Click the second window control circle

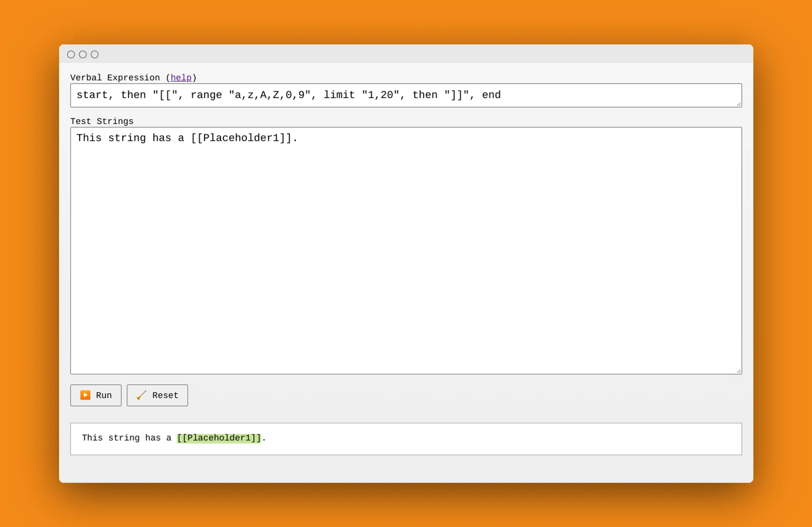click(x=83, y=54)
